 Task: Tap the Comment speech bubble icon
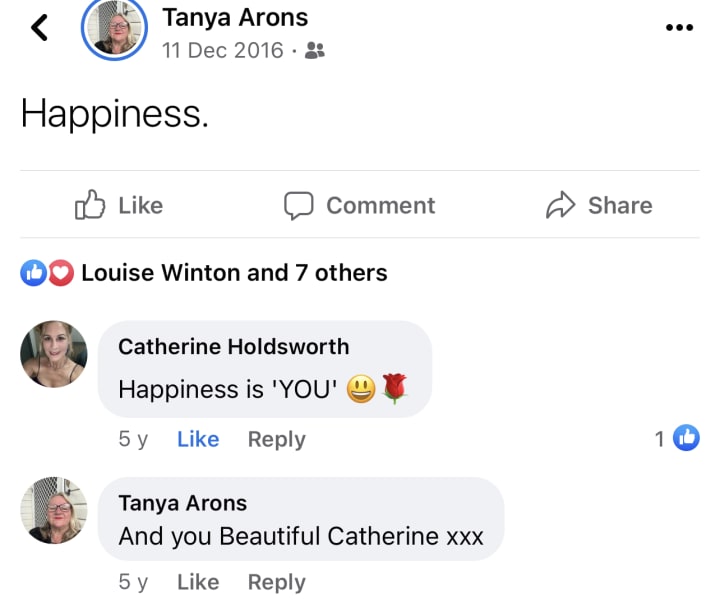[299, 205]
